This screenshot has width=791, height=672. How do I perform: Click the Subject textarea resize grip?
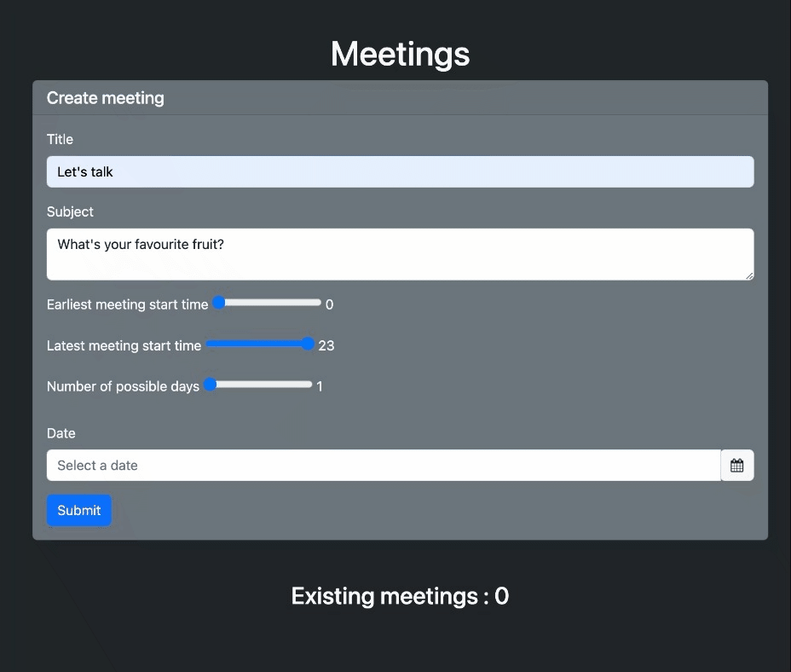coord(749,275)
